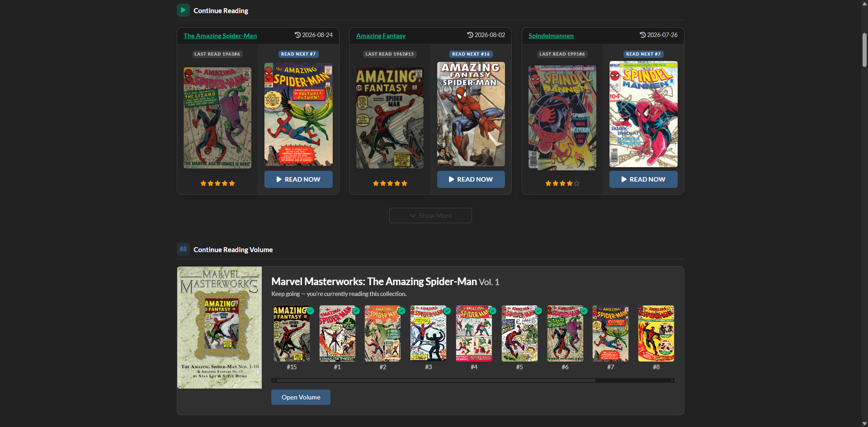Open the Amazing Fantasy series link

click(381, 36)
